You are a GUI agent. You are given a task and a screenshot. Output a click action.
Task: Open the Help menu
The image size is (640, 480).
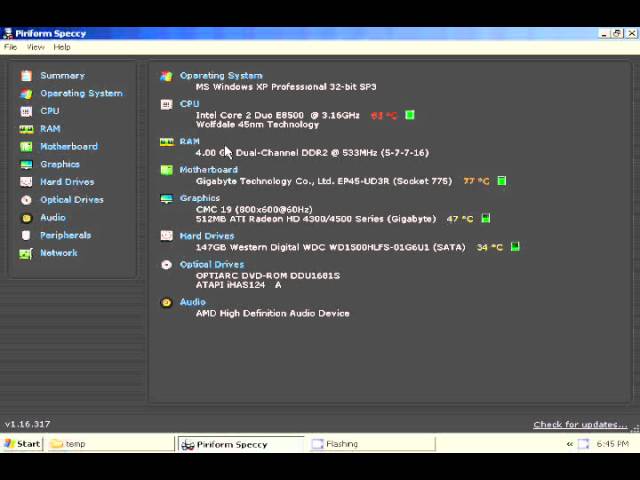[x=62, y=47]
